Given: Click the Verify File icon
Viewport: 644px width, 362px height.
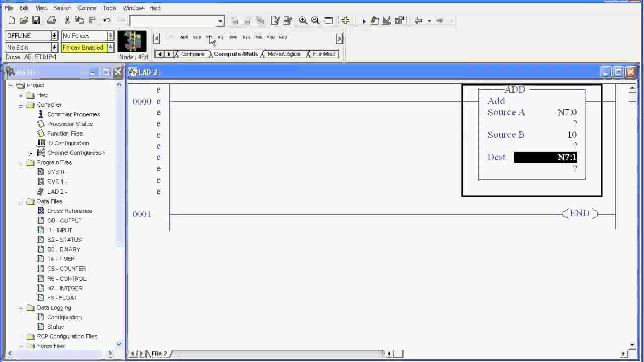Looking at the screenshot, I should 275,21.
